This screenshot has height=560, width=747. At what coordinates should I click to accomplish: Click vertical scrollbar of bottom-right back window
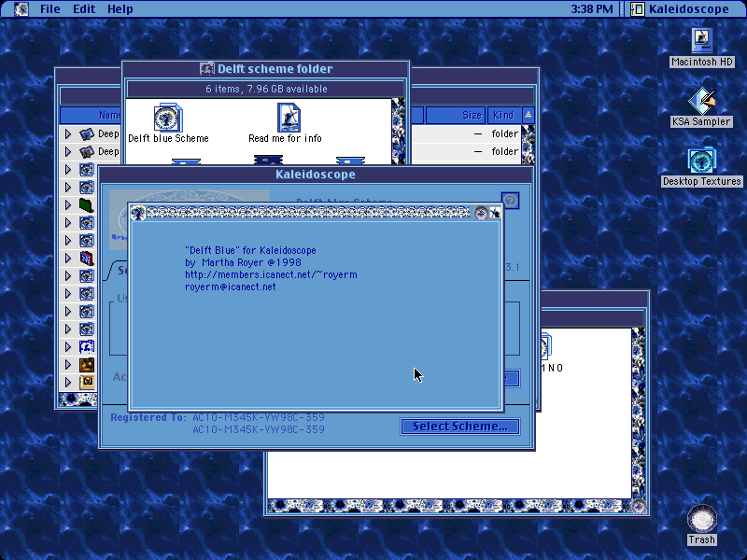click(x=639, y=413)
